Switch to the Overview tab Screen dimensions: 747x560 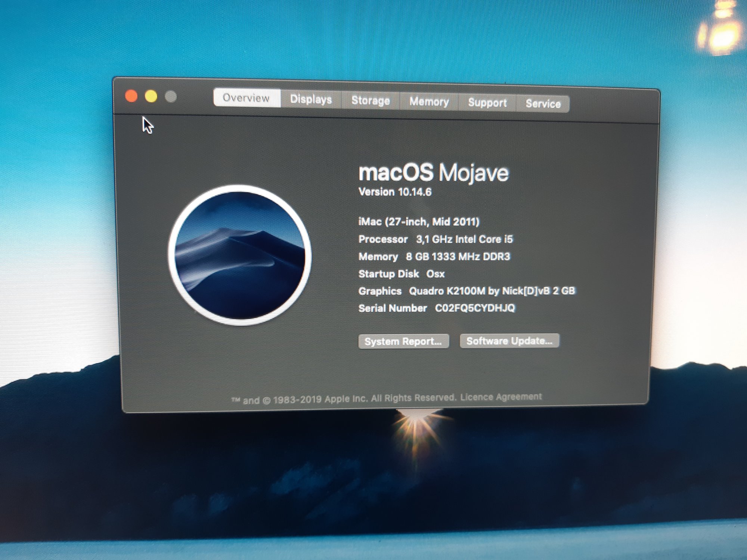pos(246,98)
